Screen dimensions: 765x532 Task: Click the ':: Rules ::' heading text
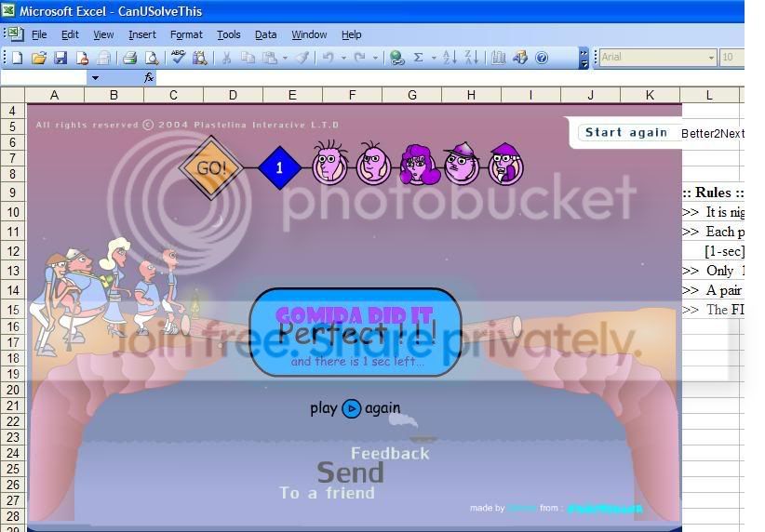(713, 193)
